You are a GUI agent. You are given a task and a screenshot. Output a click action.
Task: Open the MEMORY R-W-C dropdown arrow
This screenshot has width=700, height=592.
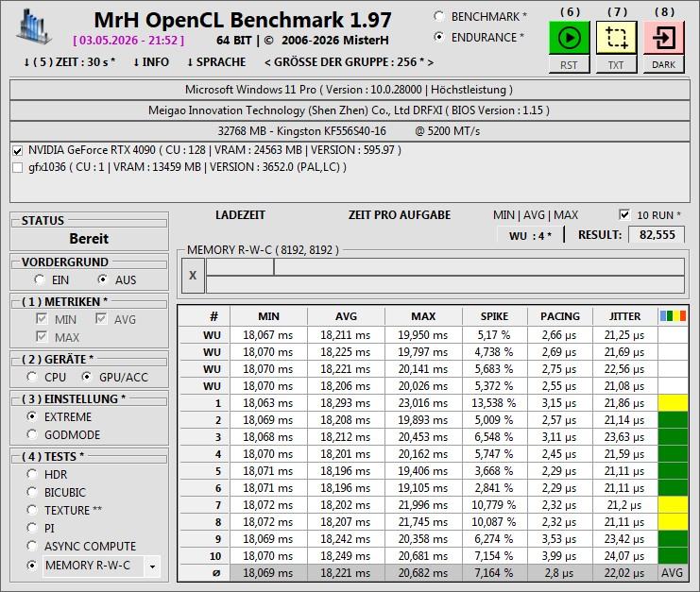click(x=153, y=567)
